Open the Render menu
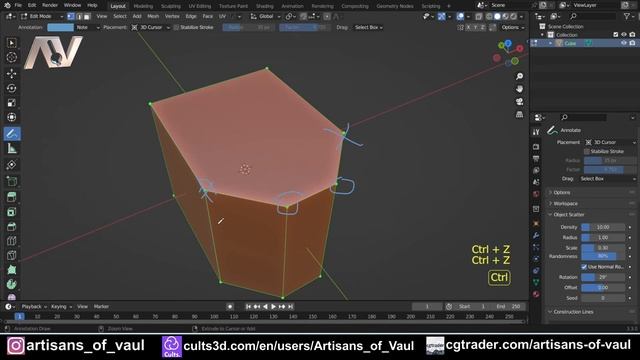 click(x=50, y=5)
